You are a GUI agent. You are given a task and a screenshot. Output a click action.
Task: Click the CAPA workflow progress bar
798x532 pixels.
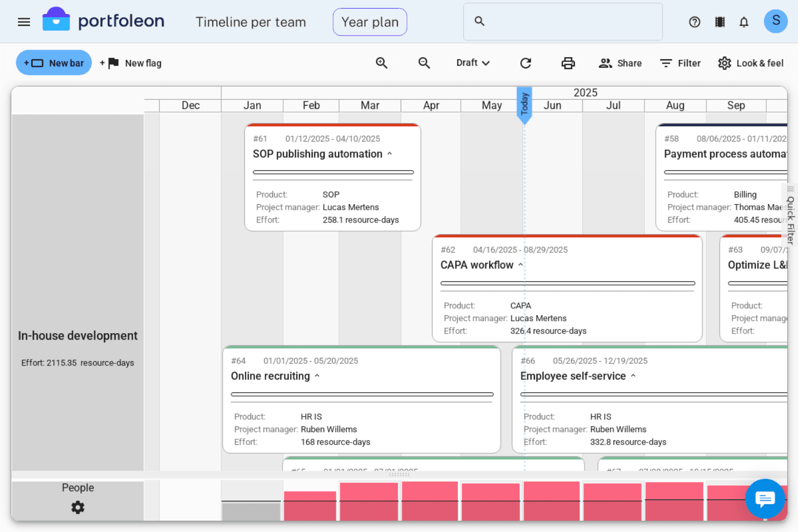(568, 284)
